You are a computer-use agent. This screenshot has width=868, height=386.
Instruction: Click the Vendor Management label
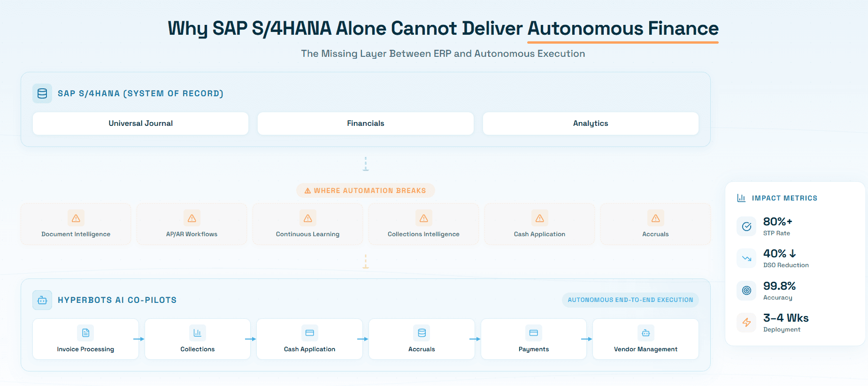646,349
